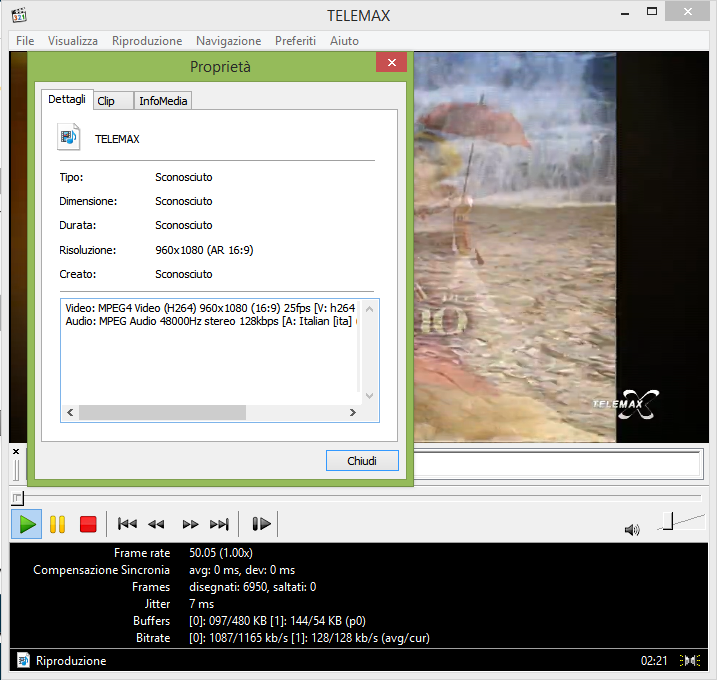Click the Tipo value Sconosciuto
This screenshot has height=680, width=717.
click(x=183, y=177)
